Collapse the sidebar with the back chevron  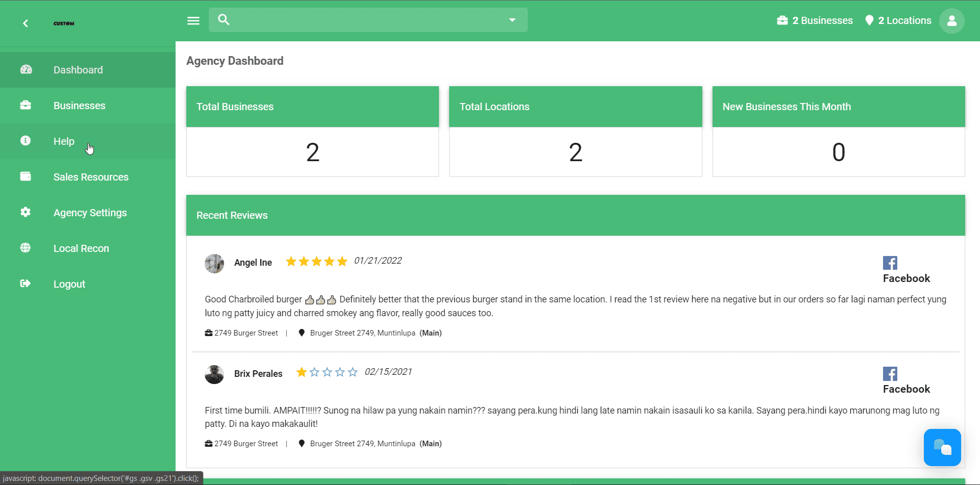pos(24,23)
